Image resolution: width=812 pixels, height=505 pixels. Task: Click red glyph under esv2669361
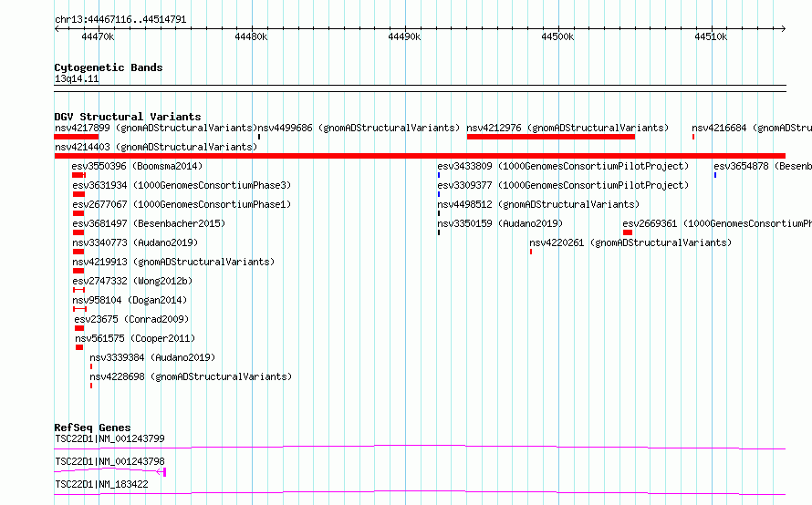pos(628,232)
